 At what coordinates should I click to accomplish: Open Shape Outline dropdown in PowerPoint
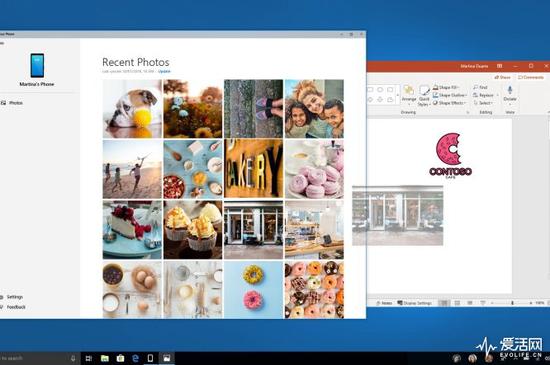[450, 95]
